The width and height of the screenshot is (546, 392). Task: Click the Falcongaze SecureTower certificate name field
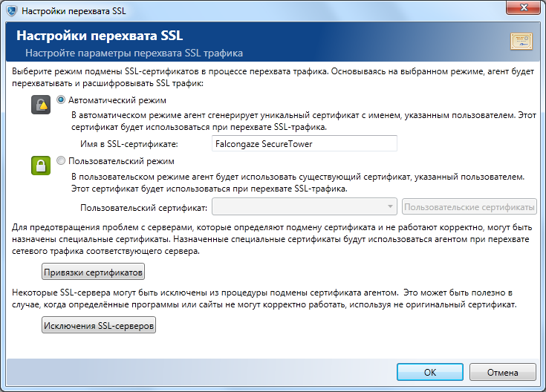[305, 143]
